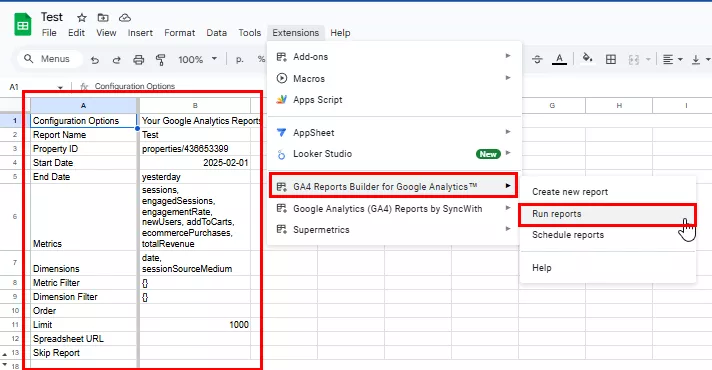
Task: Open the Tools menu
Action: click(x=250, y=33)
